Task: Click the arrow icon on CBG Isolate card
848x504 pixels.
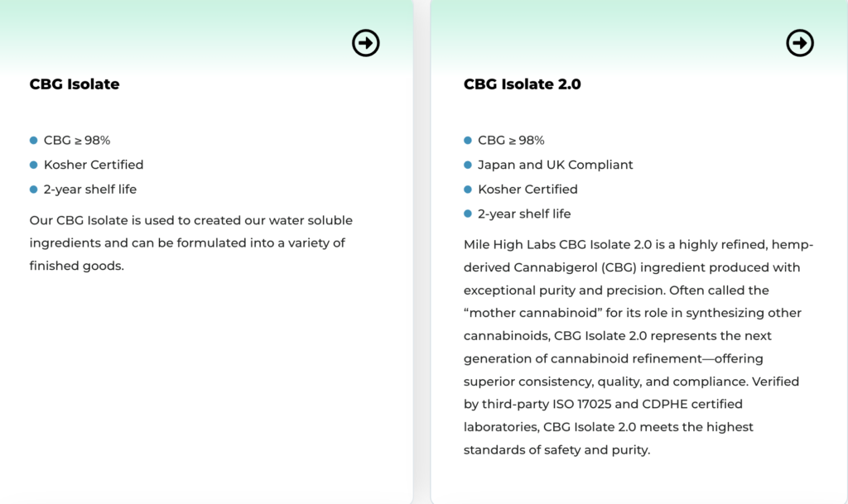Action: pyautogui.click(x=366, y=43)
